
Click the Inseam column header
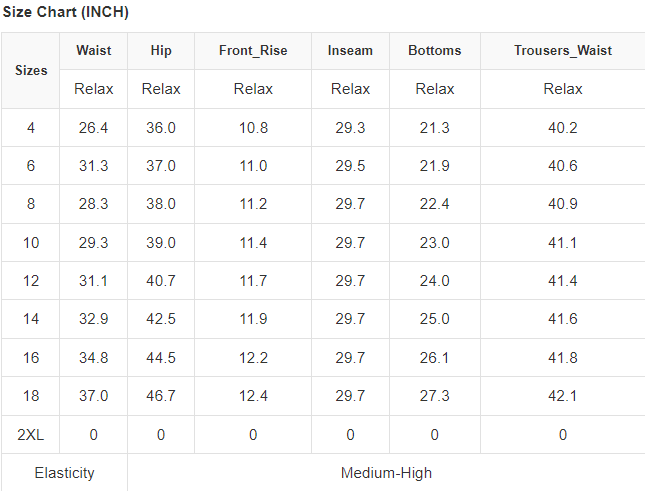tap(350, 51)
